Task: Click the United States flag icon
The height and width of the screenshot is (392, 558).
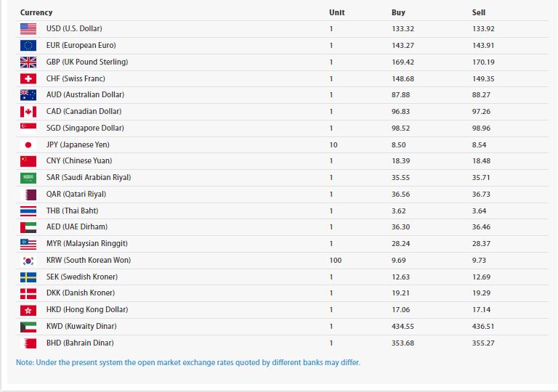Action: point(28,29)
